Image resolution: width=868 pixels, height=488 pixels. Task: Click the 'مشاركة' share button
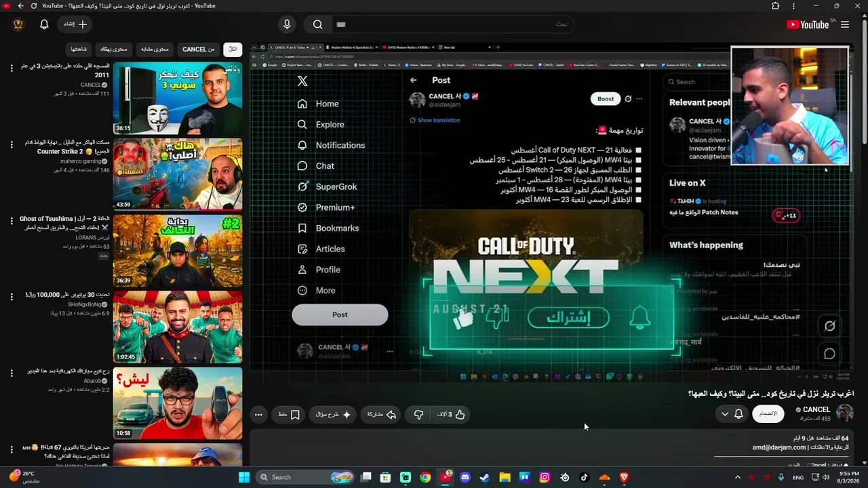(382, 414)
